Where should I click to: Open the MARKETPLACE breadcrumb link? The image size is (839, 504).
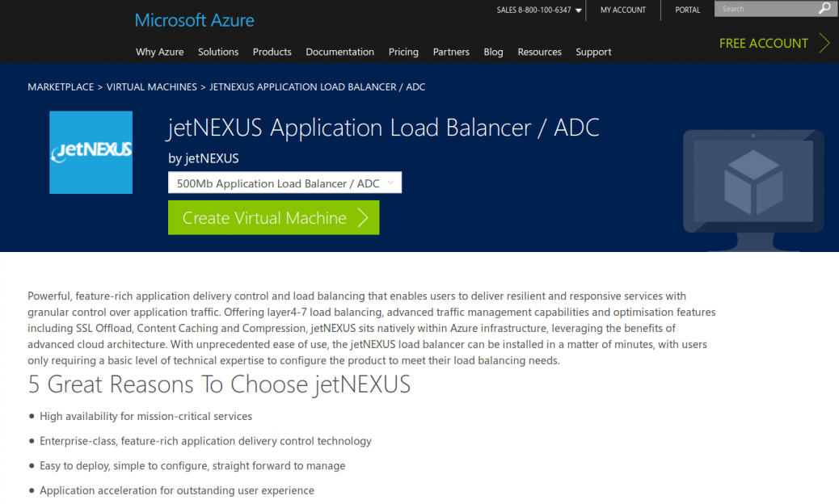[x=61, y=86]
